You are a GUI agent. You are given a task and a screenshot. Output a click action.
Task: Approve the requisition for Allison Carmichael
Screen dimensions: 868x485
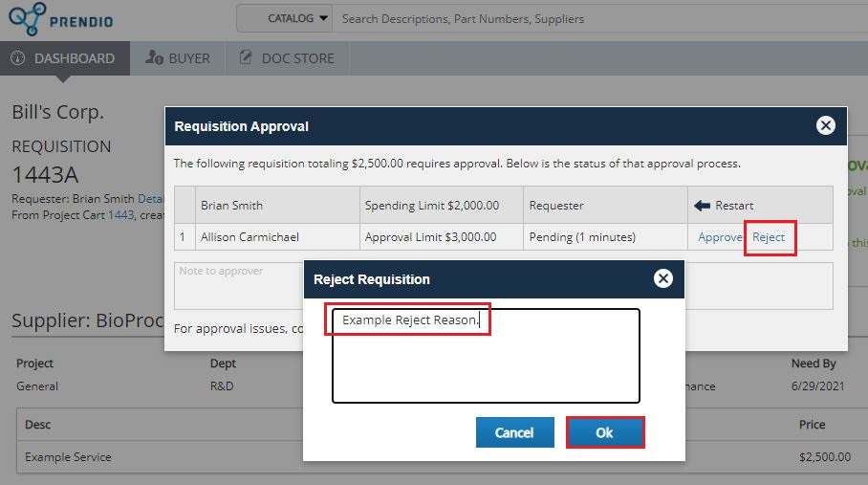pos(720,237)
